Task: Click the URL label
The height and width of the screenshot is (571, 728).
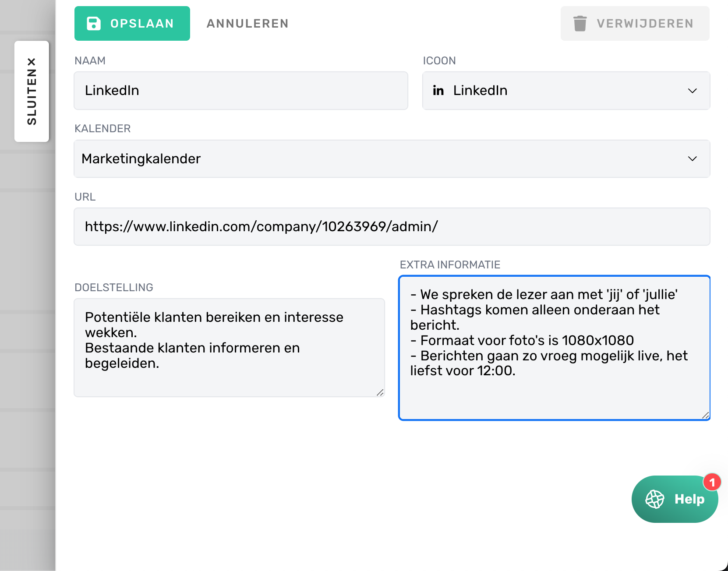Action: [x=85, y=197]
